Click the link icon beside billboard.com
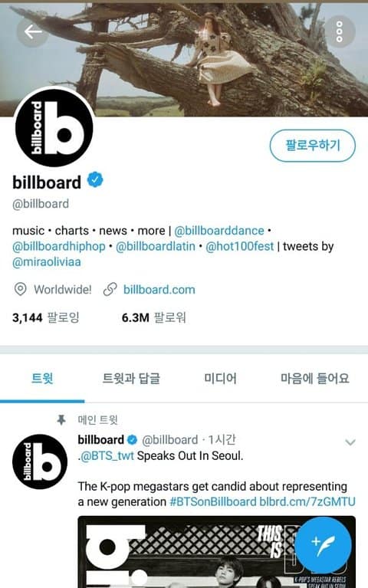368x588 pixels. 110,290
